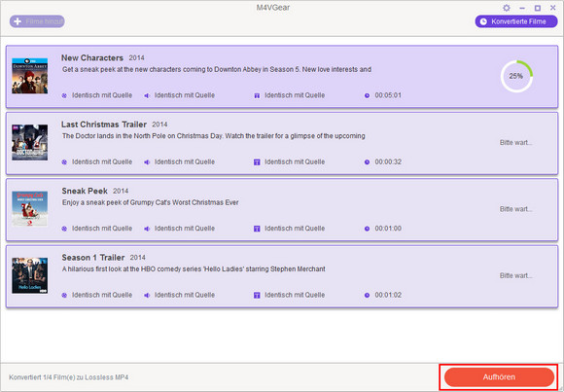Click the clock icon on Konvertierte Filme
564x392 pixels.
[x=484, y=21]
